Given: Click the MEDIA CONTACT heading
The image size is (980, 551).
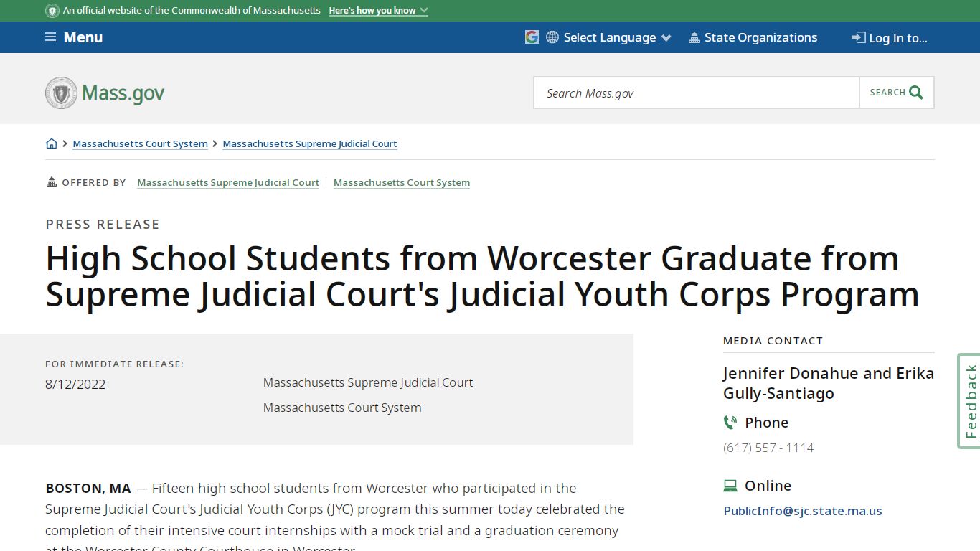Looking at the screenshot, I should (773, 341).
